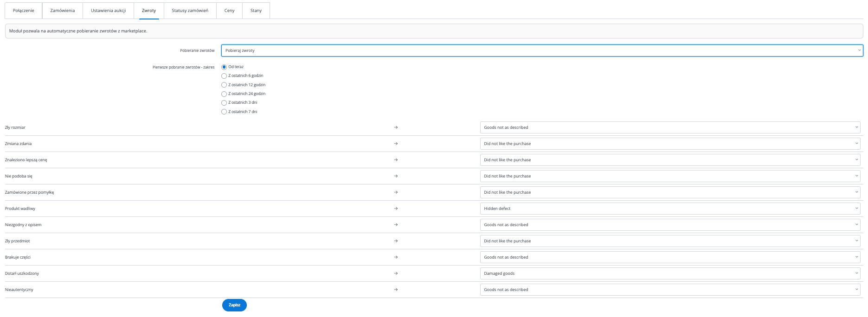Open the Produkt wadliwy mapping dropdown
The width and height of the screenshot is (868, 317).
[669, 209]
